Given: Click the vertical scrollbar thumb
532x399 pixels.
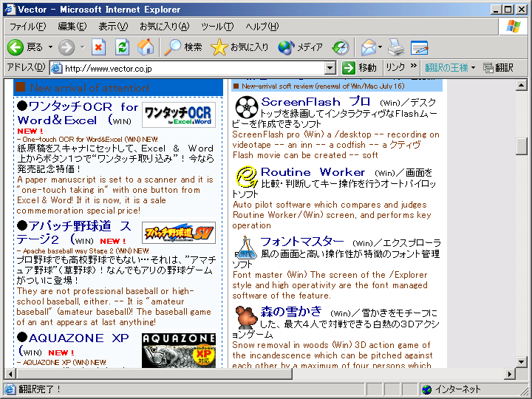Looking at the screenshot, I should [x=521, y=146].
